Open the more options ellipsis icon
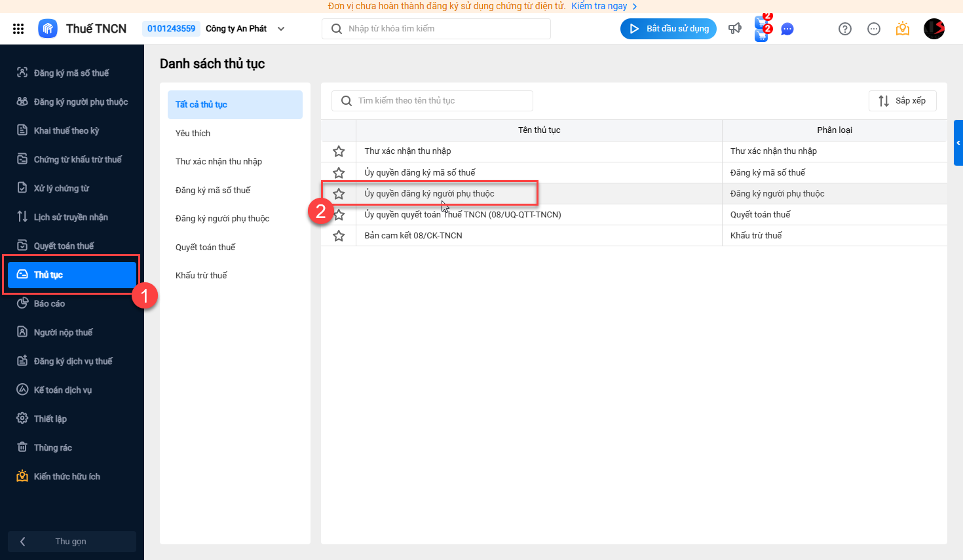The image size is (963, 560). [874, 29]
